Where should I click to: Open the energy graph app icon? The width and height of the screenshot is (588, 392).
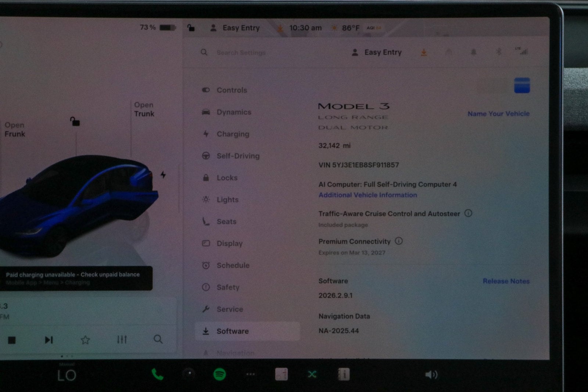[282, 374]
